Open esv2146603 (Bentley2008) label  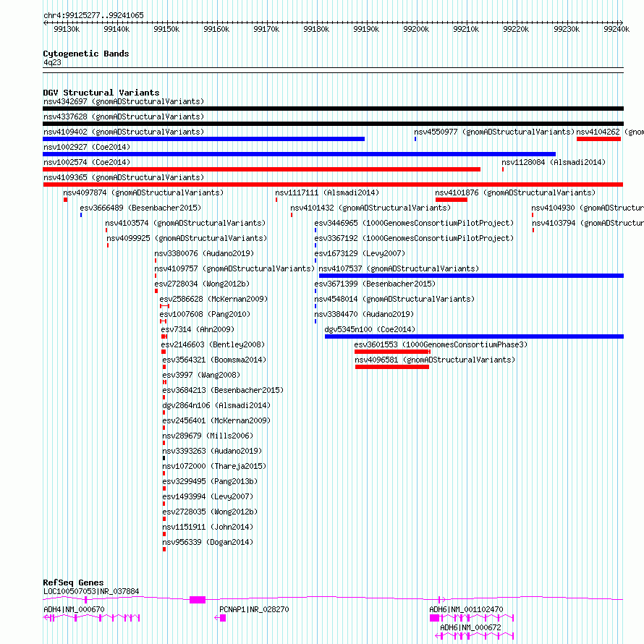click(213, 344)
